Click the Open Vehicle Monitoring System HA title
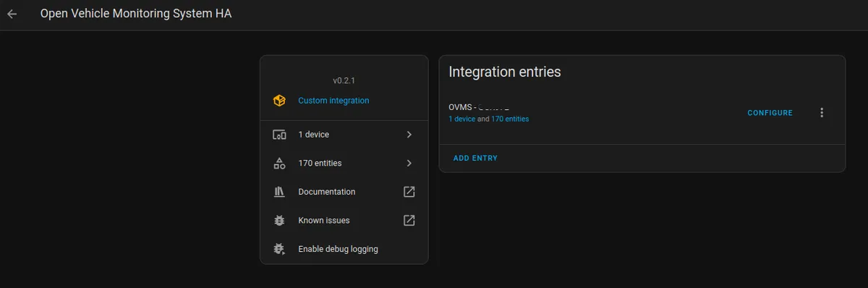Screen dimensions: 868x288 pos(136,14)
